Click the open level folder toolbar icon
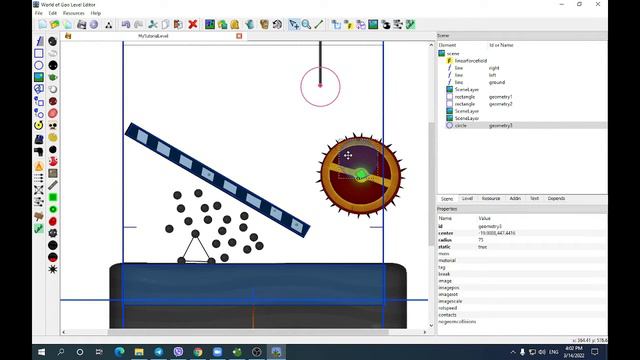Screen dimensions: 640x360 pos(55,24)
